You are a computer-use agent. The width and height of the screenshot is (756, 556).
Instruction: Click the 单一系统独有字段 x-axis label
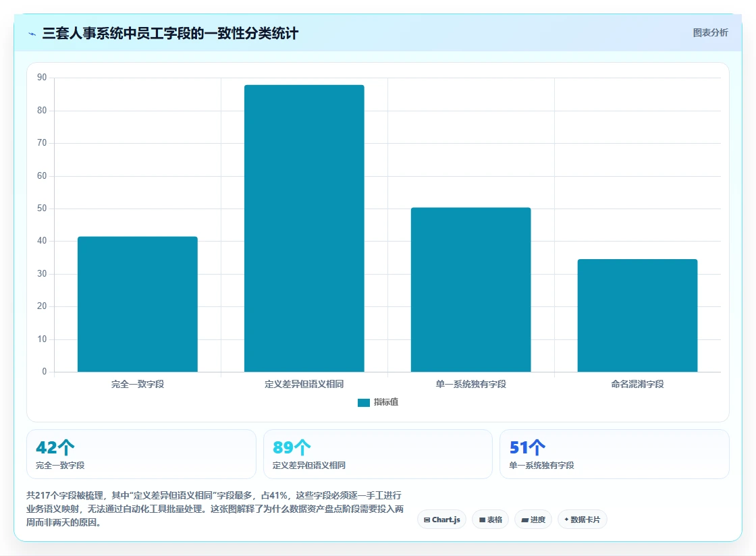point(471,384)
